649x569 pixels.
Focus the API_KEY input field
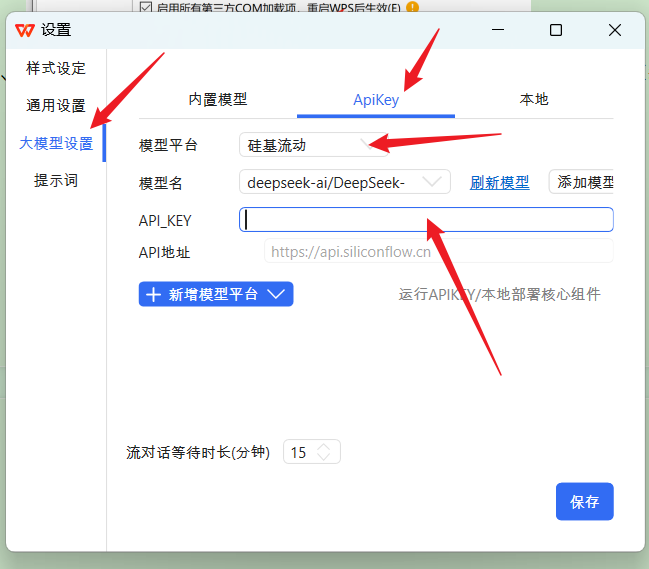coord(426,220)
